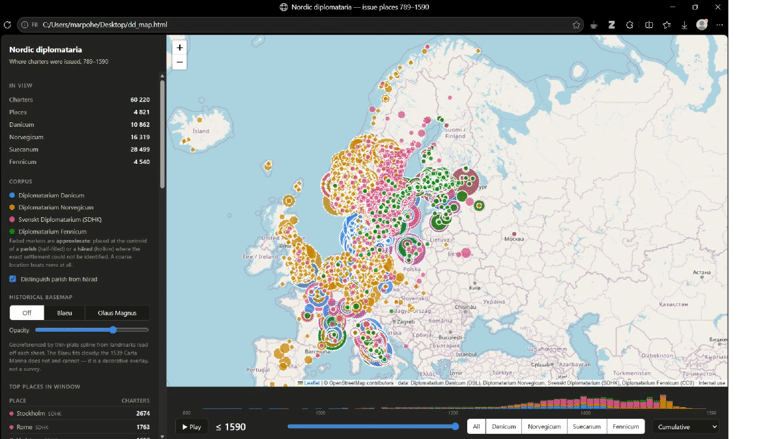Image resolution: width=782 pixels, height=439 pixels.
Task: Open the coffee cup extension icon
Action: 593,24
